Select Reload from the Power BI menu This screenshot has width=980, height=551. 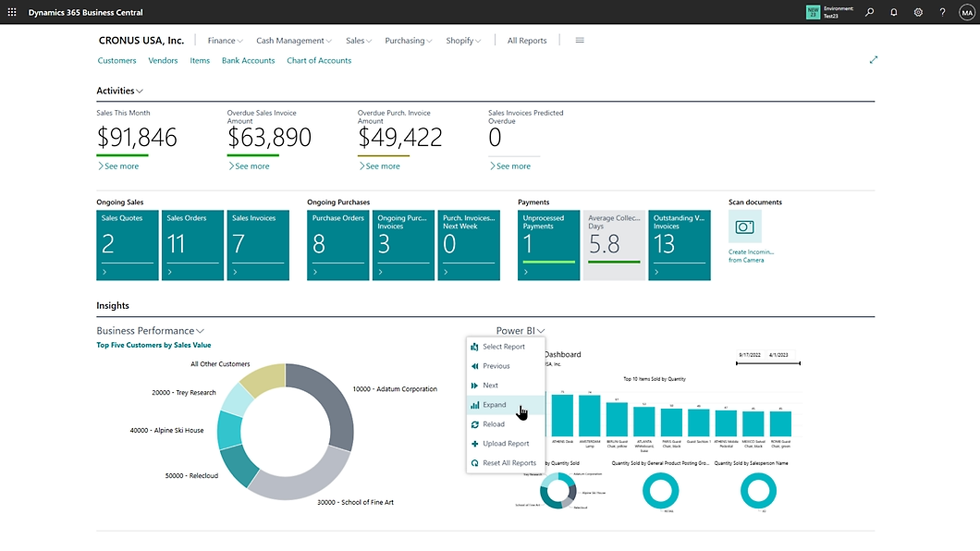pyautogui.click(x=495, y=423)
